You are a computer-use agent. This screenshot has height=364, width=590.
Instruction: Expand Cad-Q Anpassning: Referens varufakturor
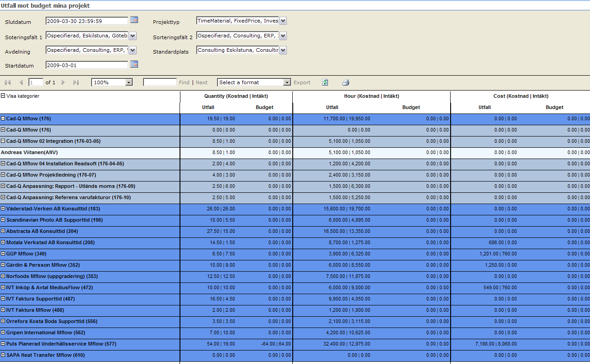[x=3, y=197]
